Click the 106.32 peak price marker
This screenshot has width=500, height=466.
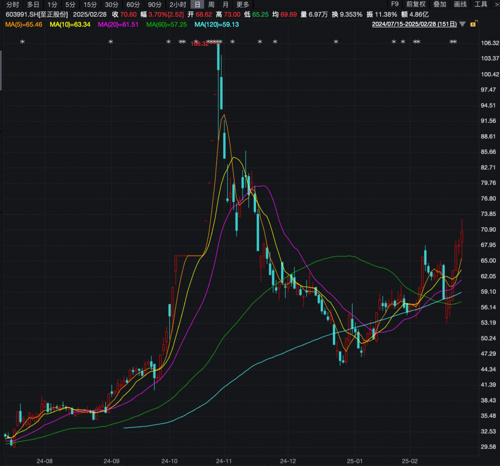coord(200,44)
